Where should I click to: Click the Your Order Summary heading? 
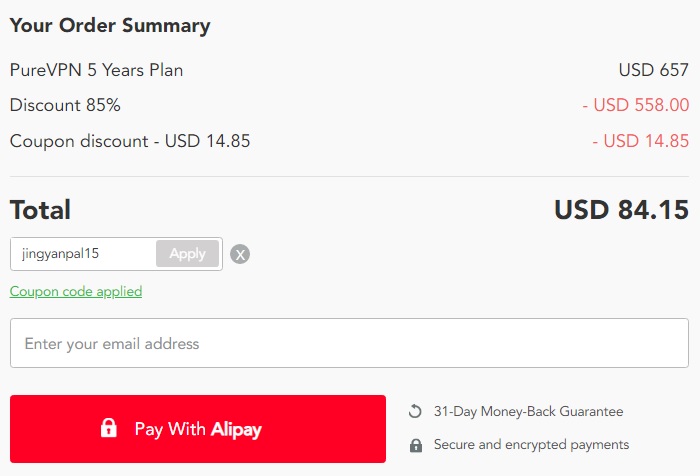pyautogui.click(x=110, y=26)
